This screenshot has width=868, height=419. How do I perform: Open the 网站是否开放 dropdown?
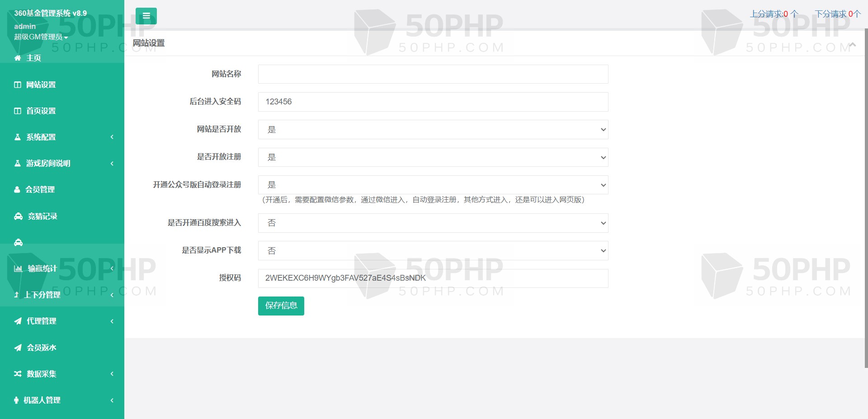(x=433, y=130)
